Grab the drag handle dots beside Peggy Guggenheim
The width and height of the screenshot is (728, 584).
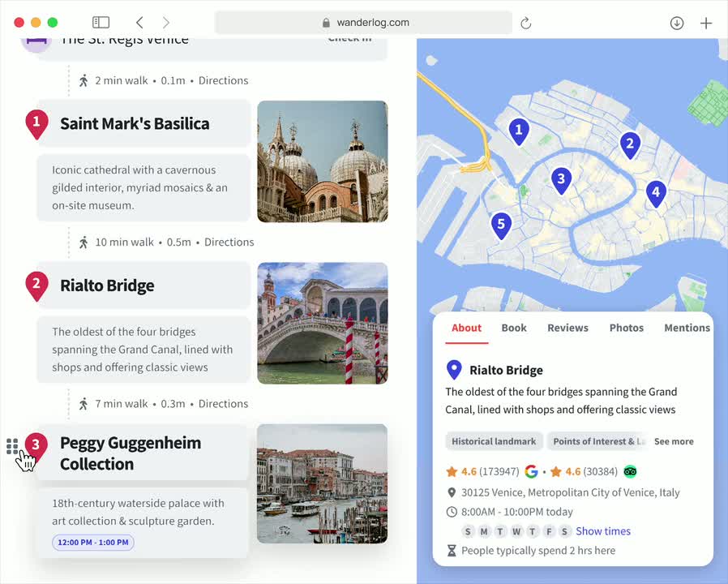pos(12,446)
